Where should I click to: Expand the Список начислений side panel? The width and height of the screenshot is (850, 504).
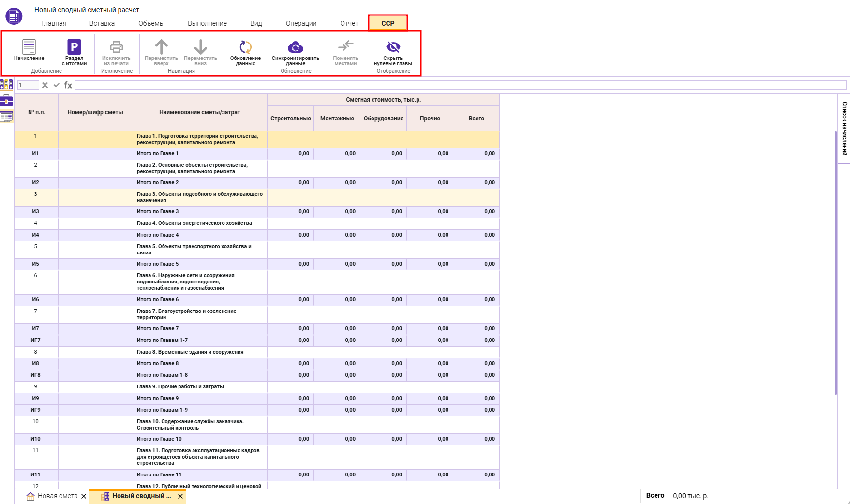pos(844,129)
